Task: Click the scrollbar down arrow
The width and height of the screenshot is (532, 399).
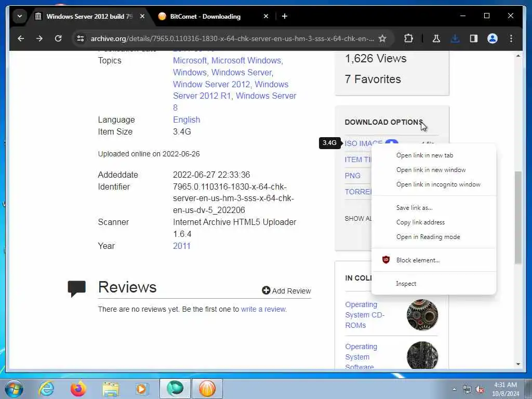Action: coord(518,364)
